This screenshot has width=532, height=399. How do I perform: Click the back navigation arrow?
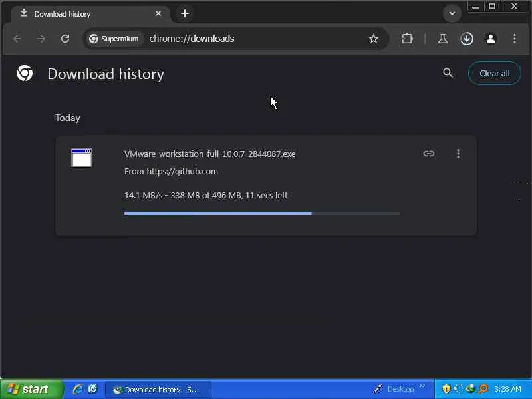[x=17, y=39]
